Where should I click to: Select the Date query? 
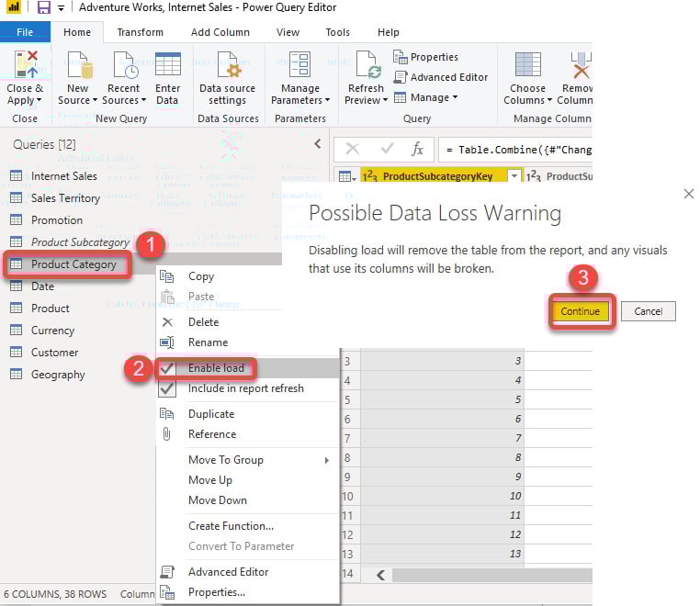tap(42, 286)
